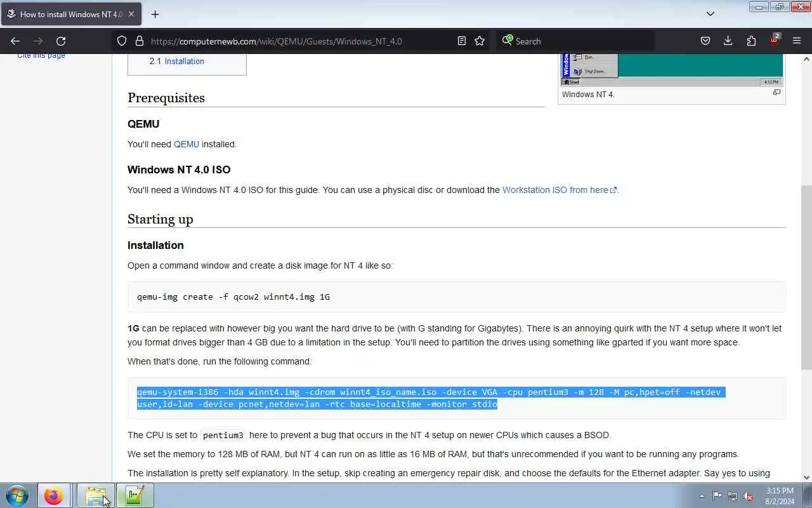Open Windows Explorer from the taskbar
The image size is (812, 508).
point(96,496)
